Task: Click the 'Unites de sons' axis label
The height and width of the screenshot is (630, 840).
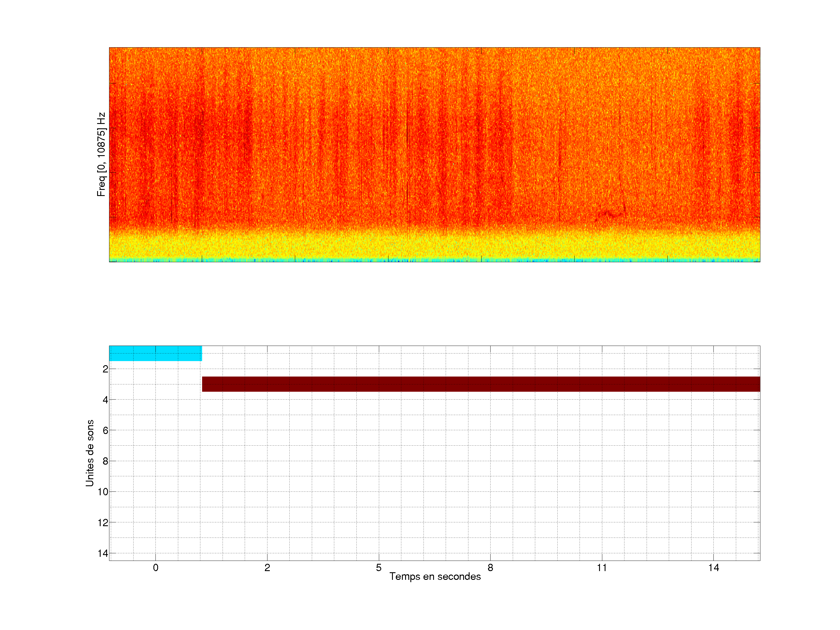Action: pos(90,453)
